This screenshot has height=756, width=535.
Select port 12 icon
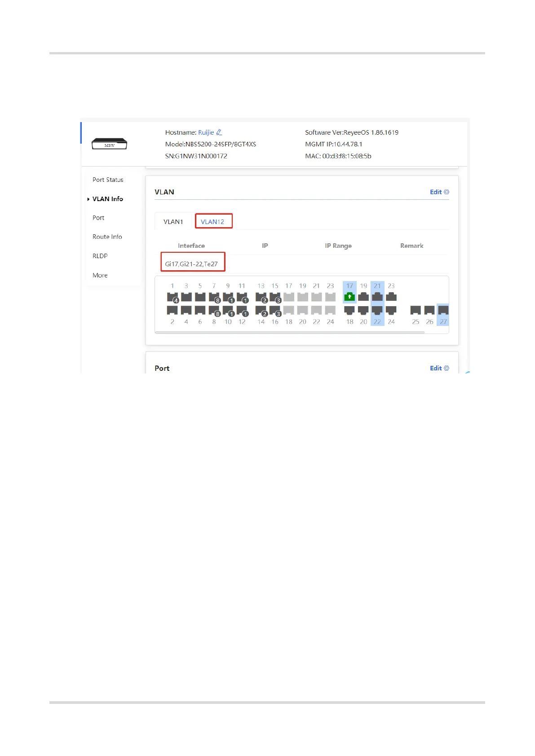[x=242, y=310]
